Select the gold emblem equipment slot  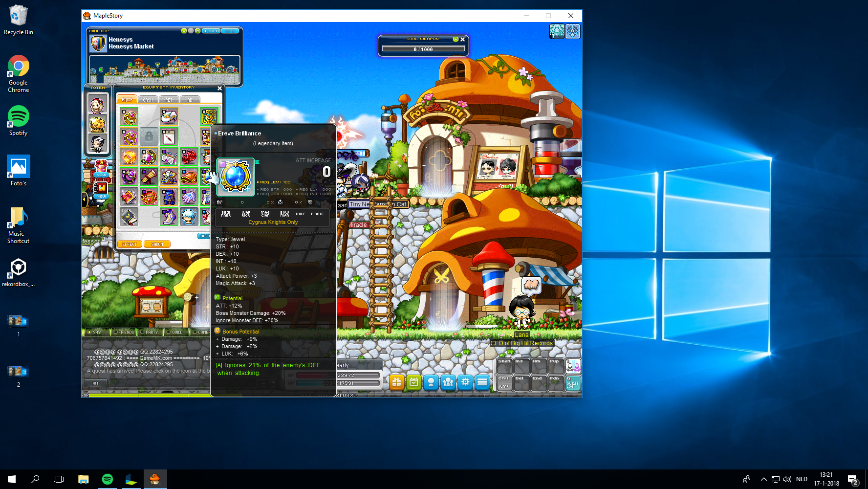pos(209,117)
